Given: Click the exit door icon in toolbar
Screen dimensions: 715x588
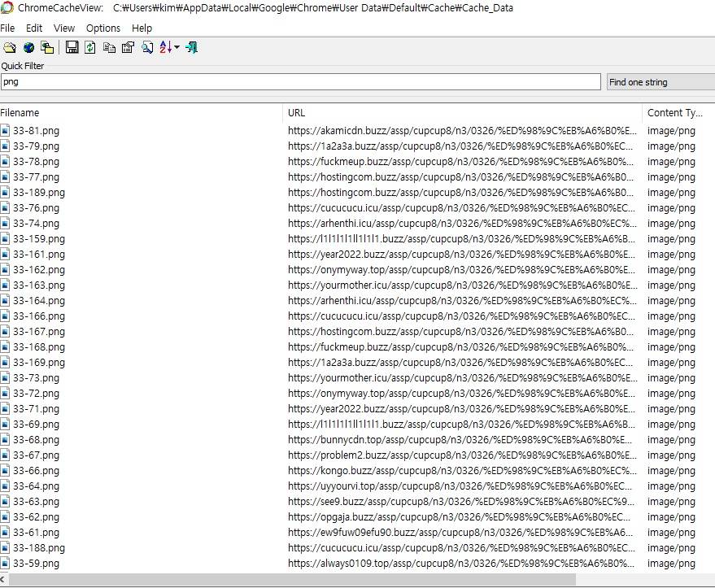Looking at the screenshot, I should 192,48.
